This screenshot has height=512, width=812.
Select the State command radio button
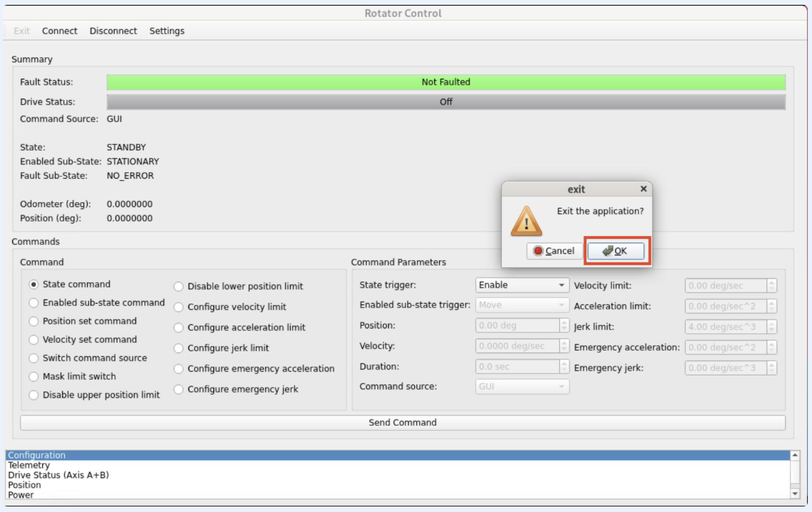tap(34, 284)
